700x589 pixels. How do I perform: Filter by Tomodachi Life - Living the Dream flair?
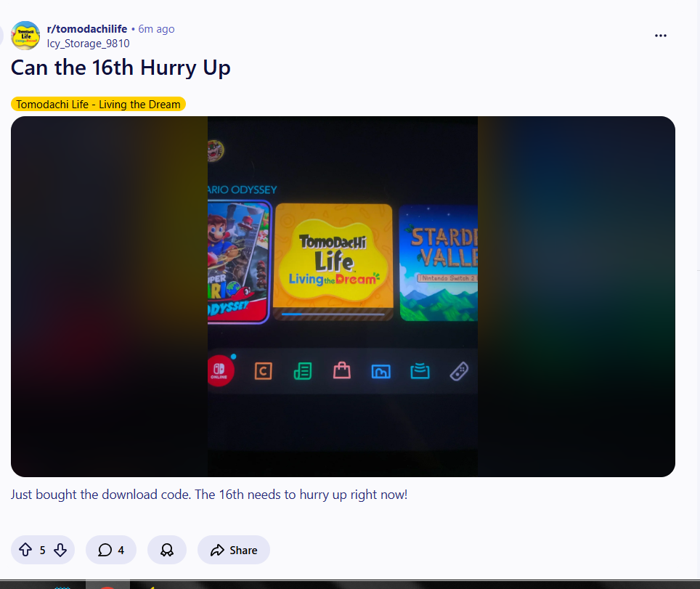click(98, 104)
